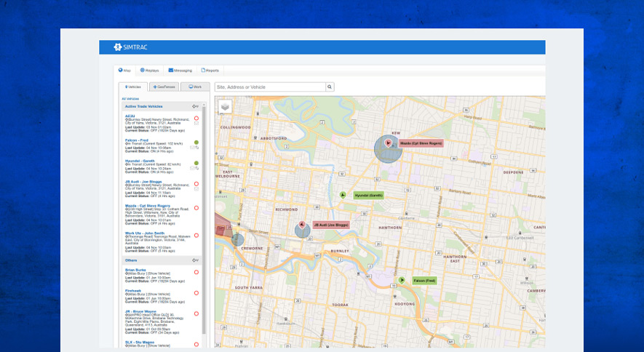Click the small refresh icon beside Falcon - Fred
Screen dimensions: 644x352
coord(197,148)
